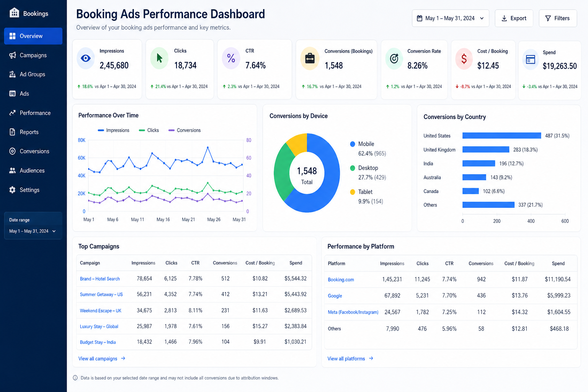Click the Export button
The height and width of the screenshot is (392, 588).
514,18
